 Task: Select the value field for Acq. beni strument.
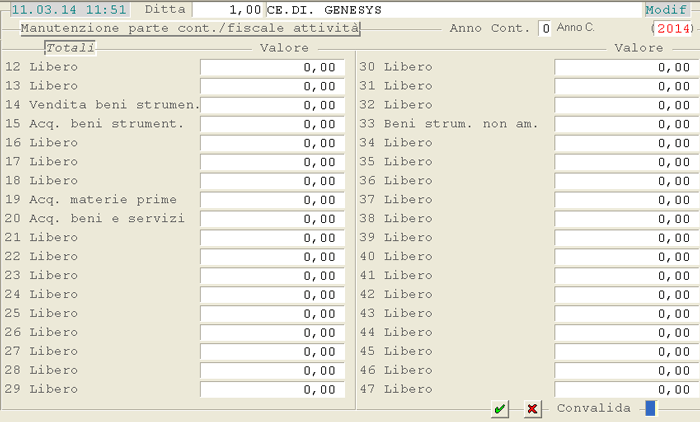pyautogui.click(x=272, y=124)
